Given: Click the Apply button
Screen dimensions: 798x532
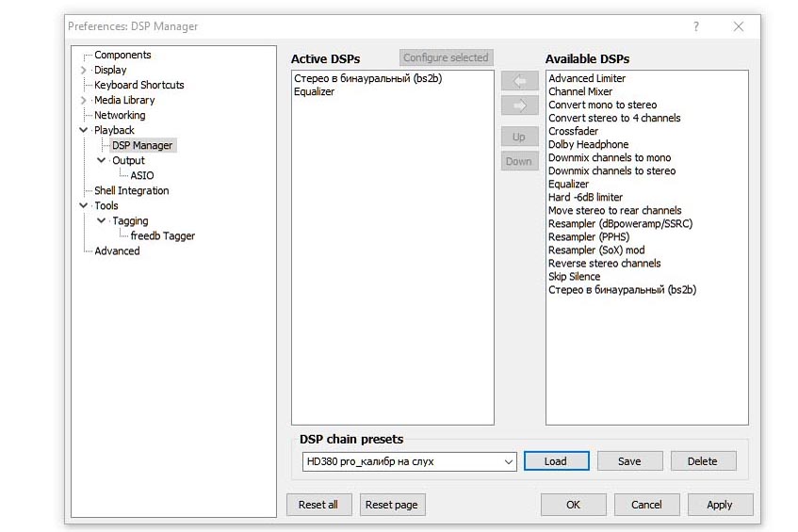Looking at the screenshot, I should (720, 505).
